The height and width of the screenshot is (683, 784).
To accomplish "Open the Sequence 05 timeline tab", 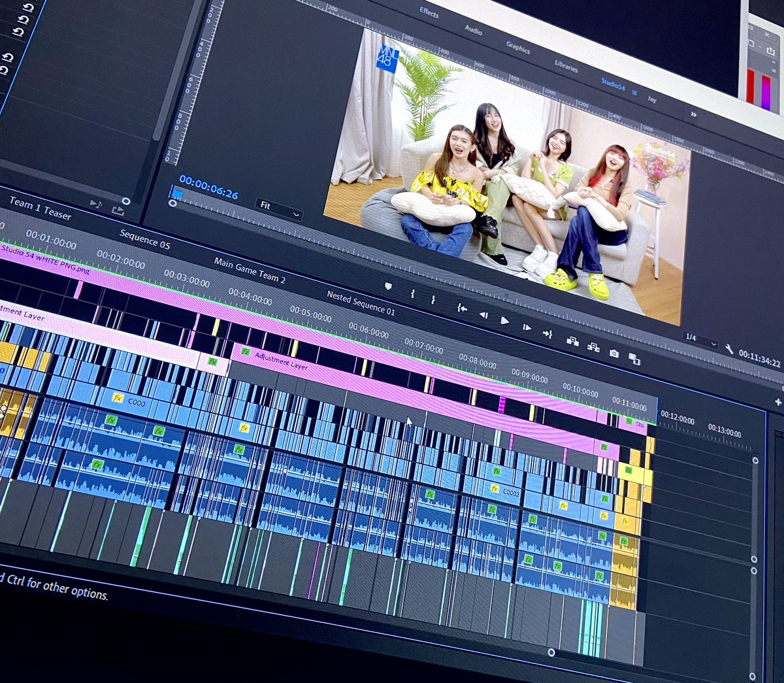I will click(x=144, y=240).
